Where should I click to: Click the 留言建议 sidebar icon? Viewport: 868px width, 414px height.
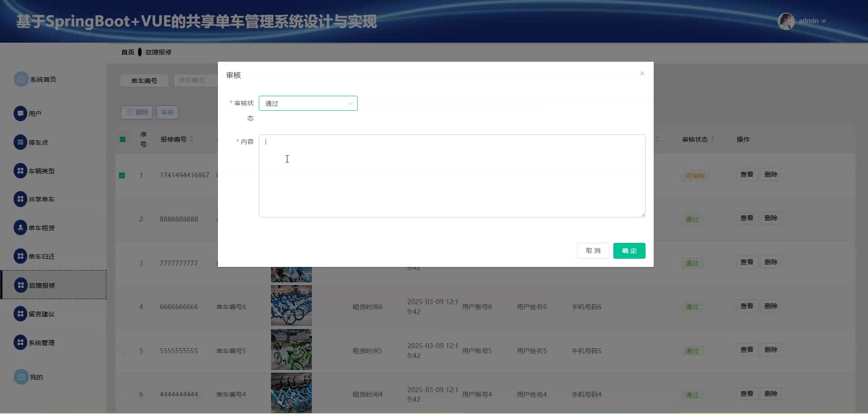(20, 314)
